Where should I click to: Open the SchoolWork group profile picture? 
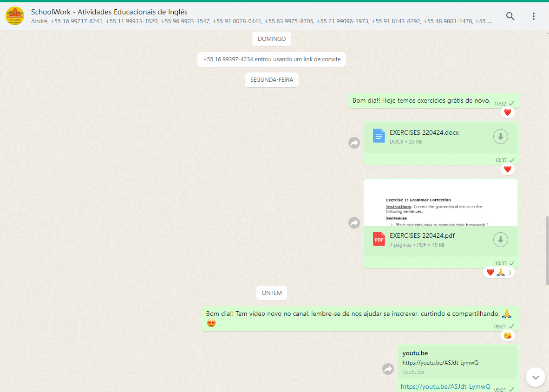point(15,15)
